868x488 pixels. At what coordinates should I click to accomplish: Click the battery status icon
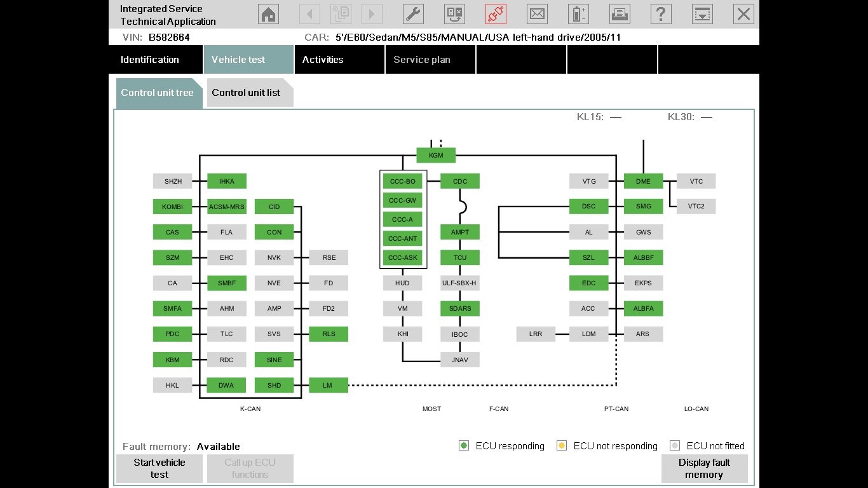578,14
